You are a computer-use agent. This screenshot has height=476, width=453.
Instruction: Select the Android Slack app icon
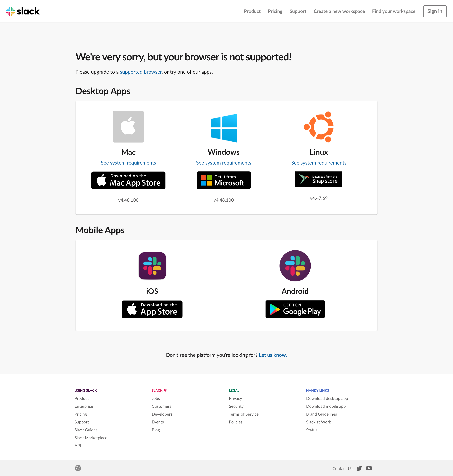(x=295, y=266)
